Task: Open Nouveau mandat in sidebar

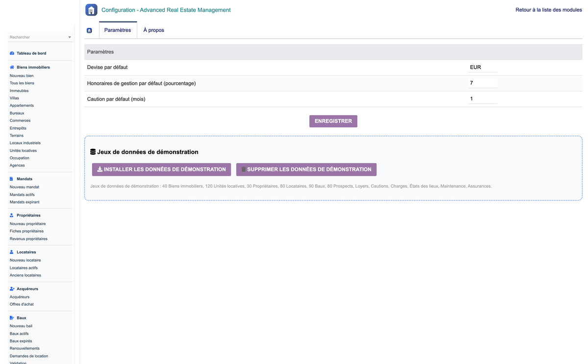Action: click(x=24, y=187)
